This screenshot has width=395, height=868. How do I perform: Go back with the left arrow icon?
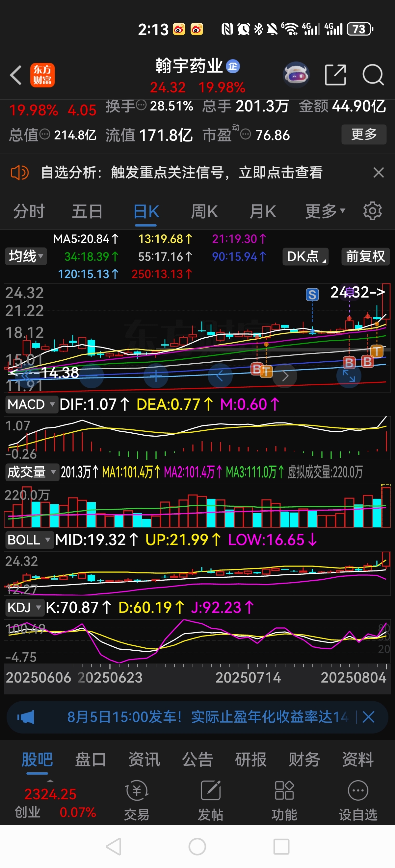pyautogui.click(x=16, y=75)
